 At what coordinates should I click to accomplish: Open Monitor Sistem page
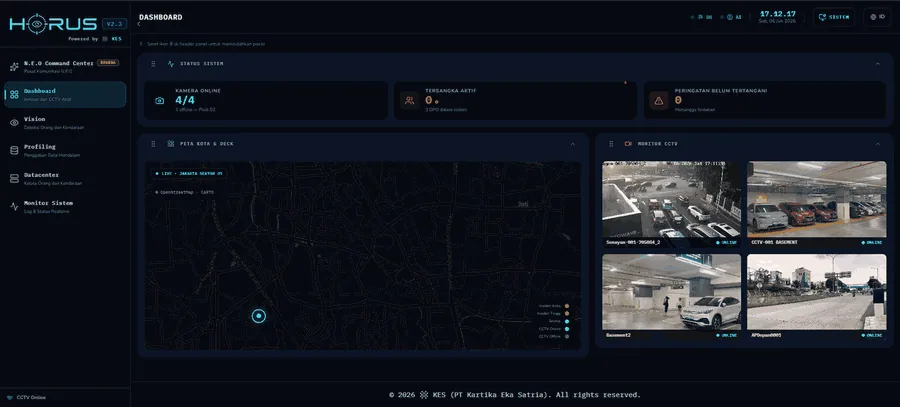pos(65,207)
